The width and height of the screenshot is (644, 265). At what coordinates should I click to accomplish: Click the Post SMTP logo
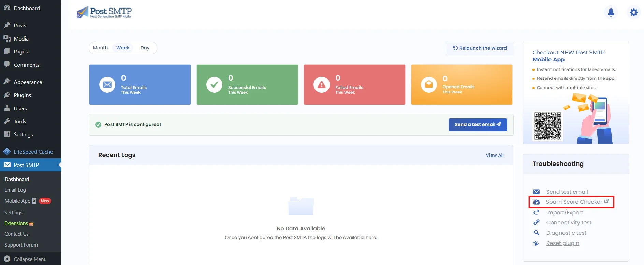click(104, 13)
